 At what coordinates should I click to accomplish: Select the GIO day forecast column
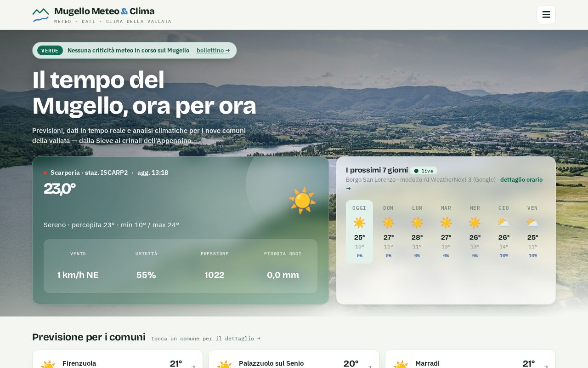tap(503, 232)
